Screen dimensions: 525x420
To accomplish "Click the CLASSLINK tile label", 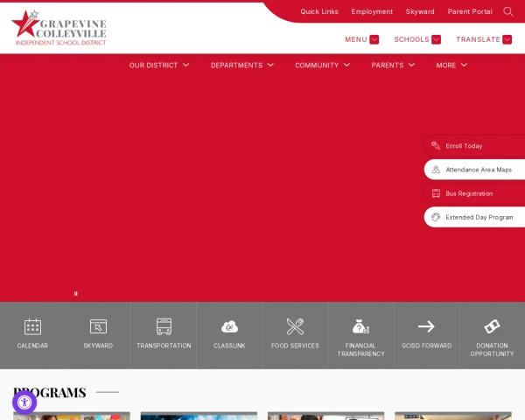I will (229, 346).
